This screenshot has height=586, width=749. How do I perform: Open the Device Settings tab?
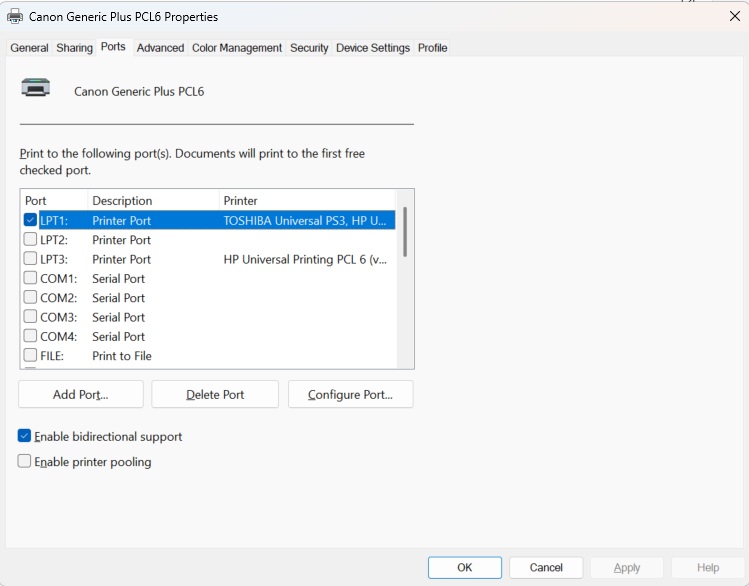coord(373,48)
